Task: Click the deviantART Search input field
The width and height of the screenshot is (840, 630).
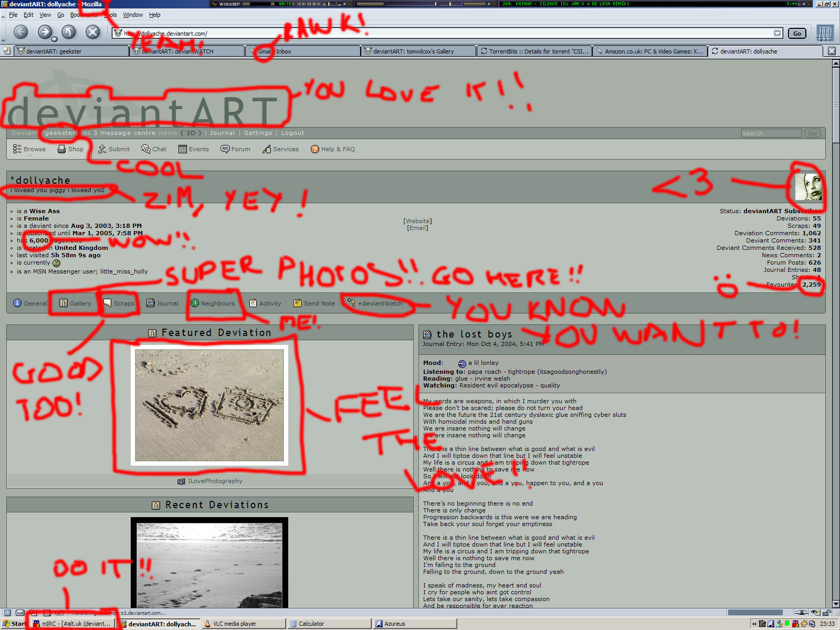Action: point(771,133)
